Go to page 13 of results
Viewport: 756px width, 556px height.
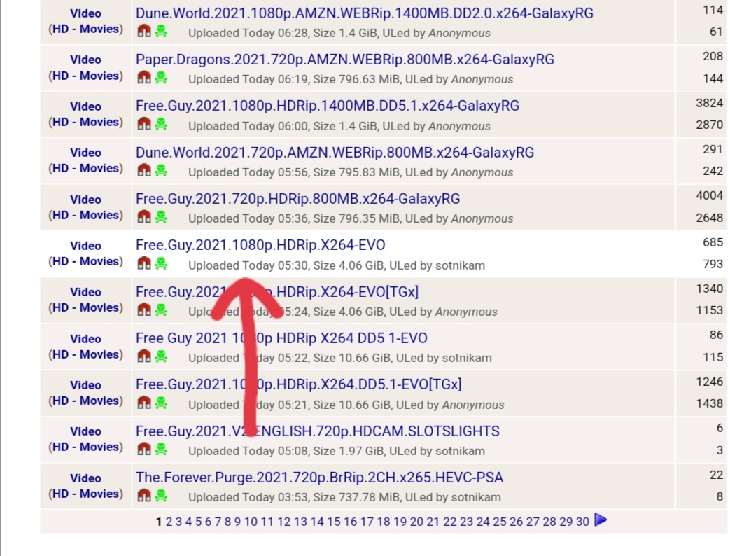[300, 522]
